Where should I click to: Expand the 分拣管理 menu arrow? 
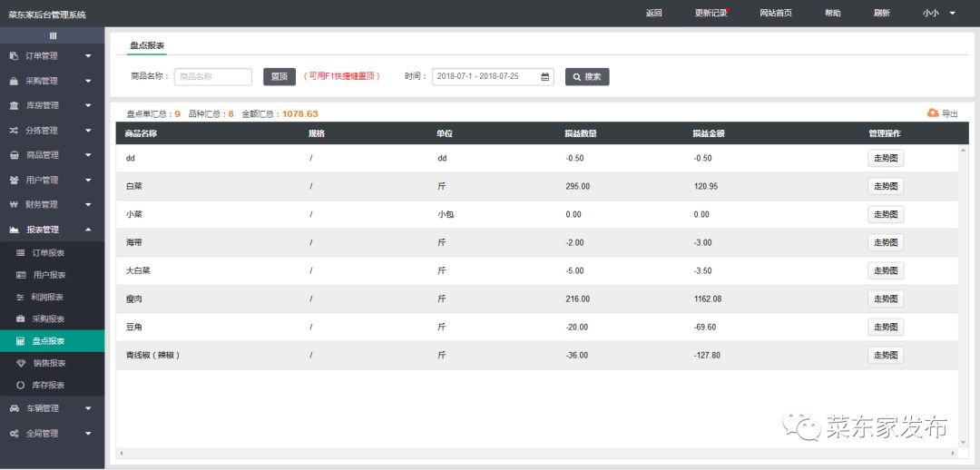pyautogui.click(x=88, y=131)
